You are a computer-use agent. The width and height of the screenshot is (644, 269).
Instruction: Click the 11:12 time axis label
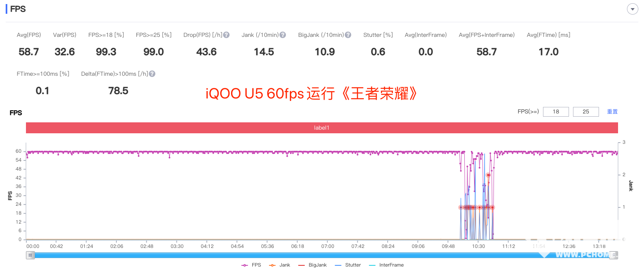pos(509,246)
